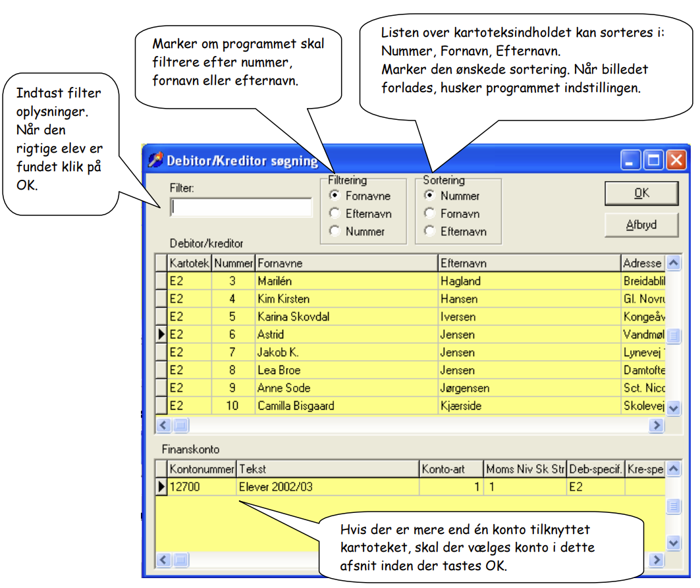Select the Efternavn filtering radio button
The width and height of the screenshot is (700, 588).
pyautogui.click(x=335, y=213)
